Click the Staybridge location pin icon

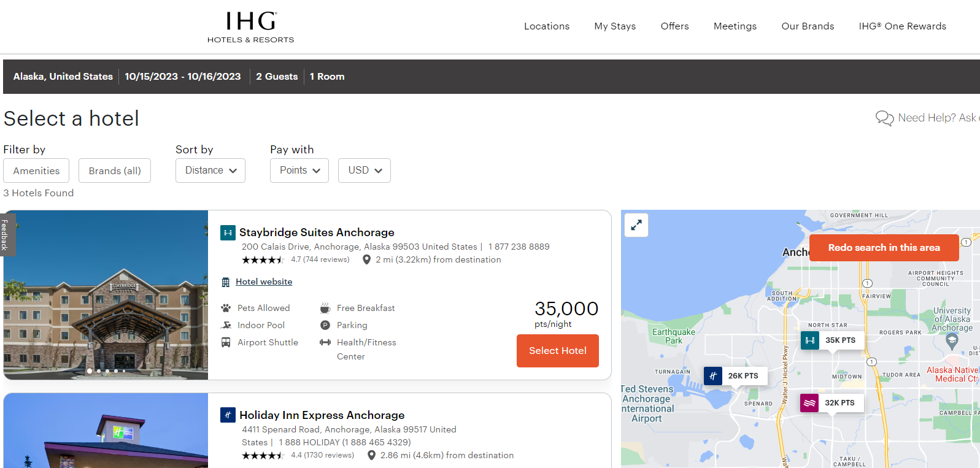click(366, 259)
